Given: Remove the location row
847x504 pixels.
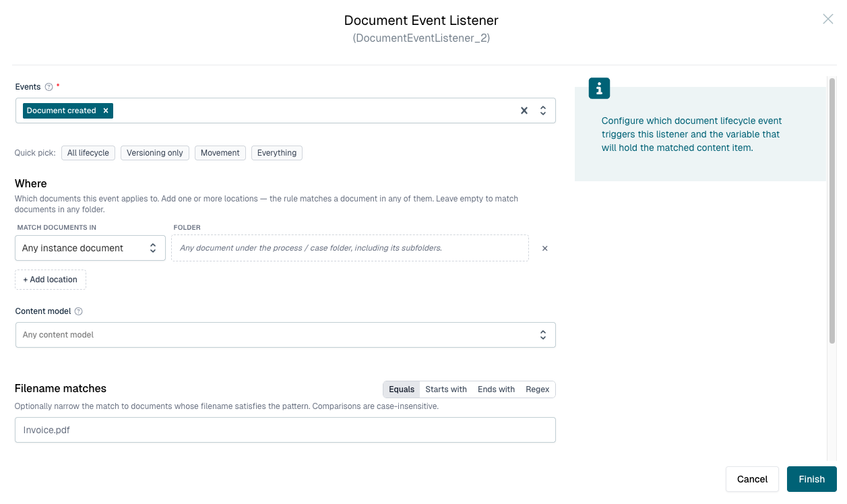Looking at the screenshot, I should coord(545,248).
